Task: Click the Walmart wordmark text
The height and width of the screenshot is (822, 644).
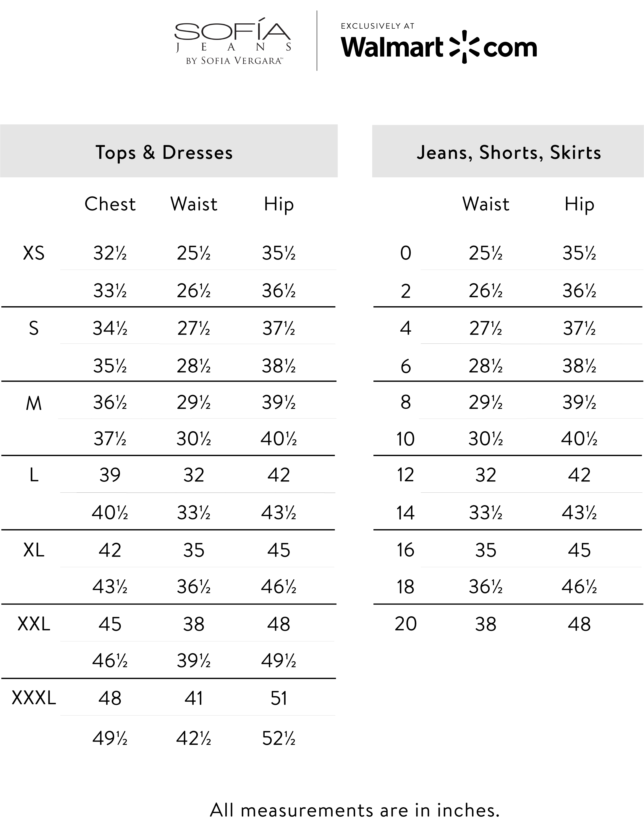Action: coord(392,48)
